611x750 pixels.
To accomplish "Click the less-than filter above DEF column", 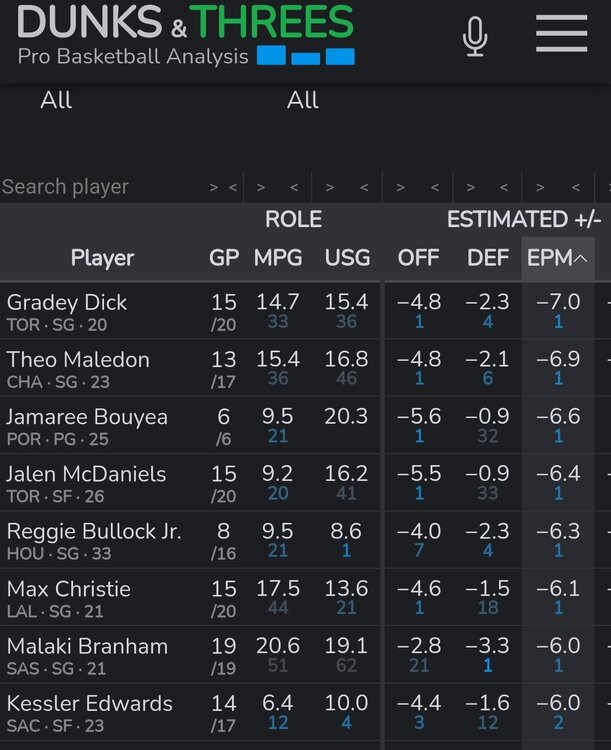I will click(x=505, y=187).
